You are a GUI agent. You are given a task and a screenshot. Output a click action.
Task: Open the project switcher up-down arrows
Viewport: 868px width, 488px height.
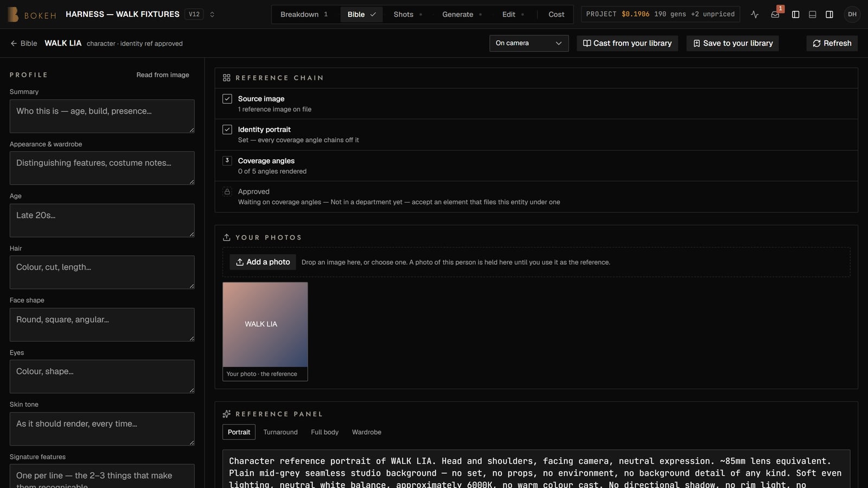[212, 15]
